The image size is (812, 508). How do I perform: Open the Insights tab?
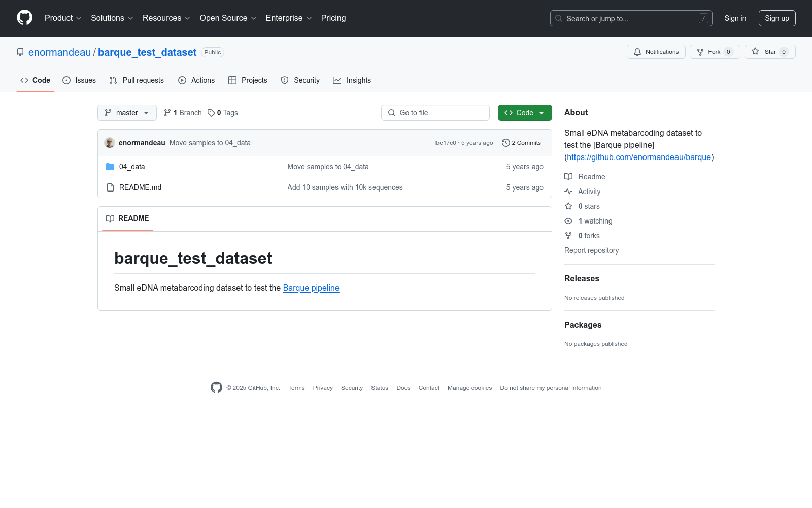[352, 80]
